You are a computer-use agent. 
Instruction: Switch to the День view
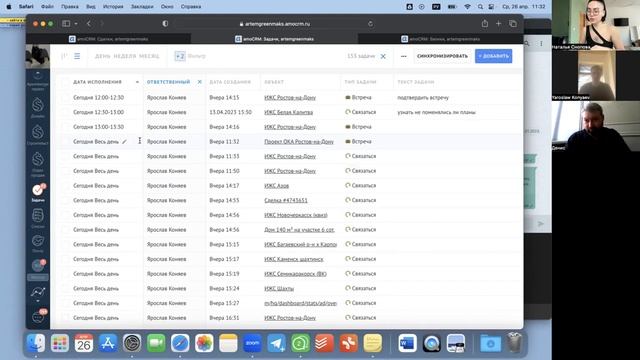[102, 56]
